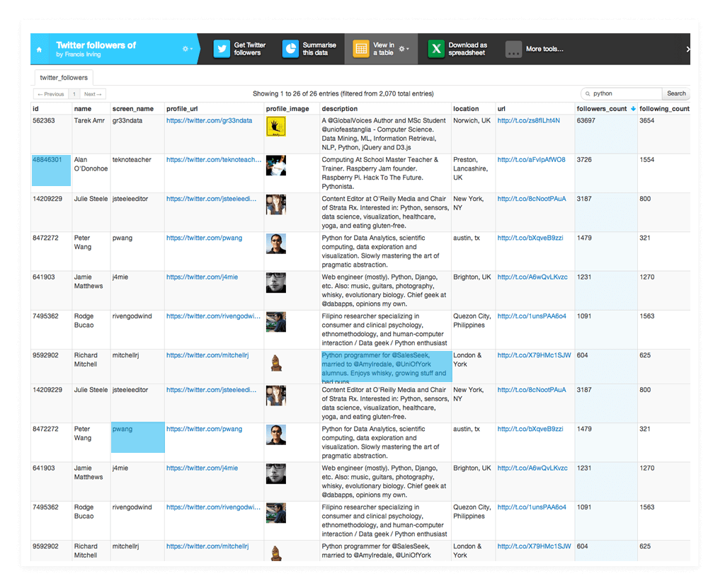This screenshot has height=588, width=713.
Task: Sort by the id column header
Action: pos(35,108)
